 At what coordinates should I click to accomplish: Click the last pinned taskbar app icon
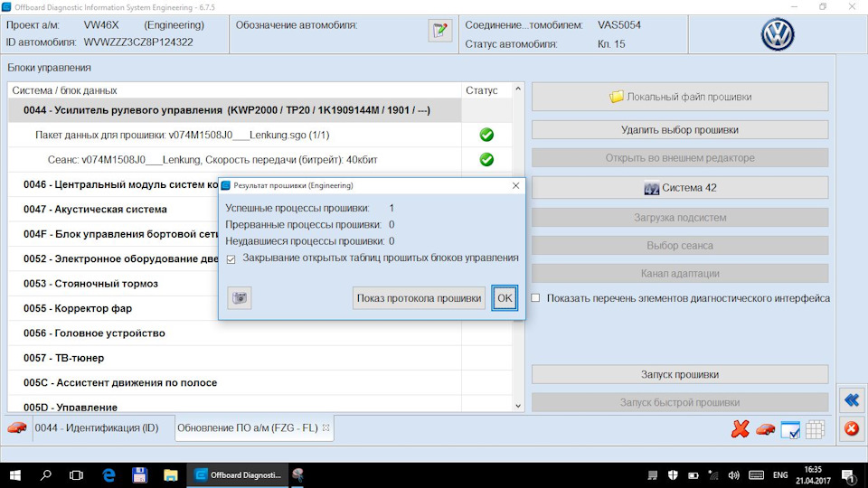297,475
